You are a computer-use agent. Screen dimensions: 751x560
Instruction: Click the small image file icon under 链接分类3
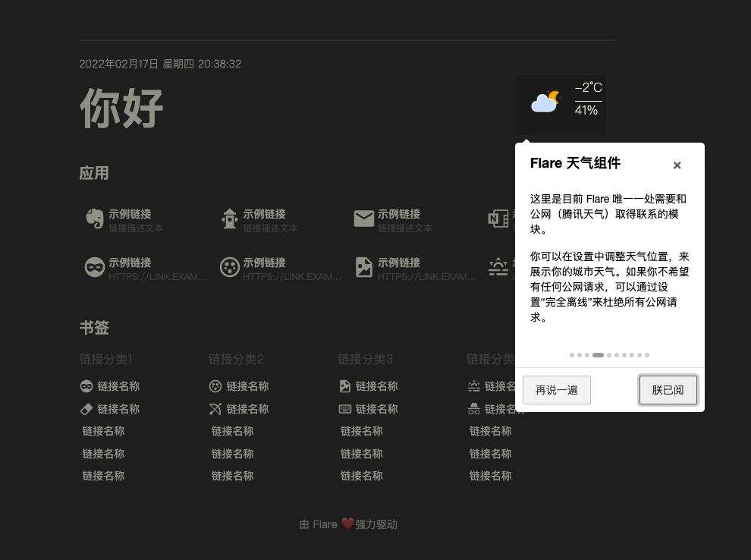(345, 386)
